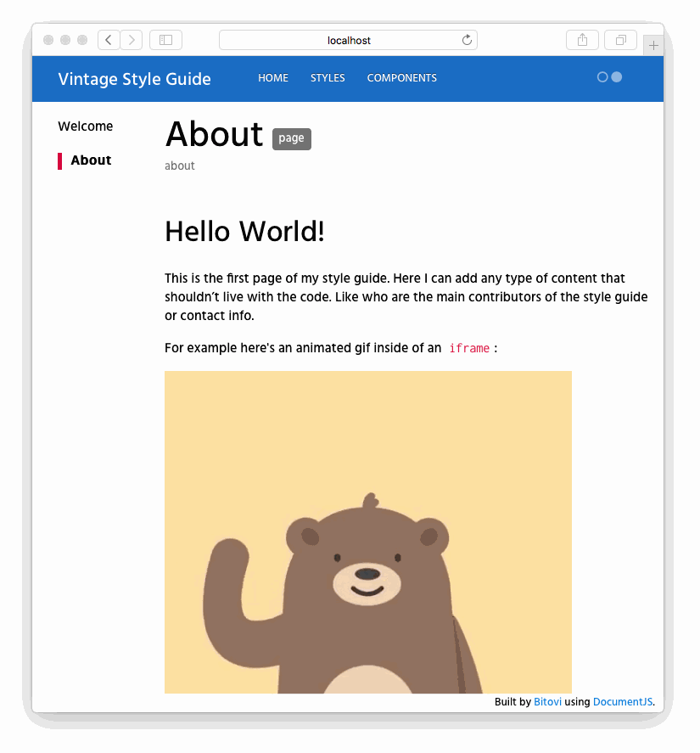The width and height of the screenshot is (700, 753).
Task: Open the STYLES nav item
Action: (x=328, y=78)
